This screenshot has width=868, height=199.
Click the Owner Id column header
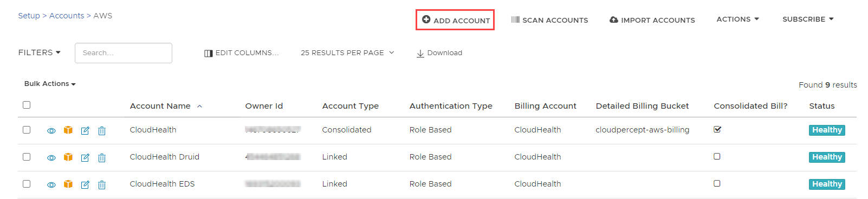(x=264, y=106)
